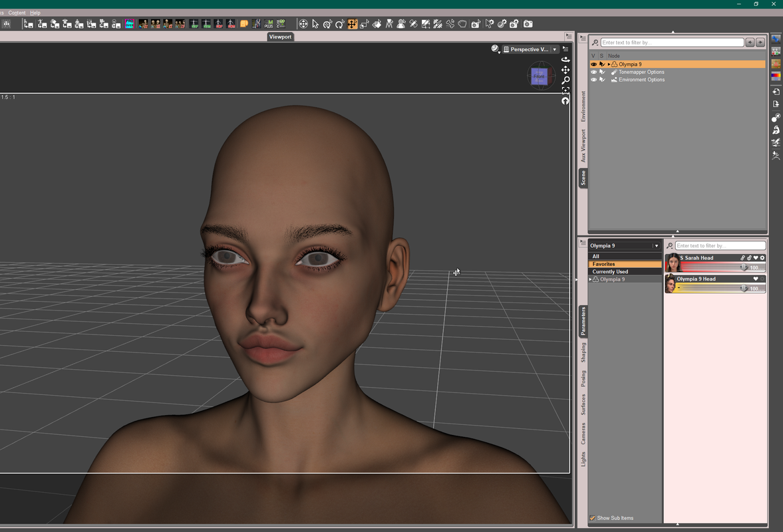Image resolution: width=783 pixels, height=532 pixels.
Task: Toggle visibility eye for Olympia 9
Action: (594, 65)
